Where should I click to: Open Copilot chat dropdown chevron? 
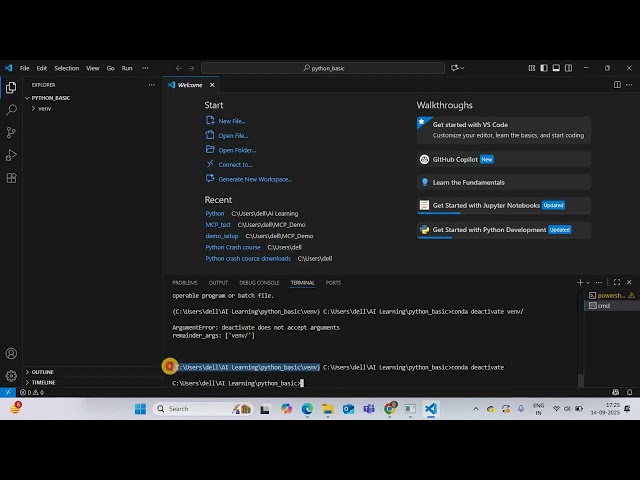pos(462,68)
